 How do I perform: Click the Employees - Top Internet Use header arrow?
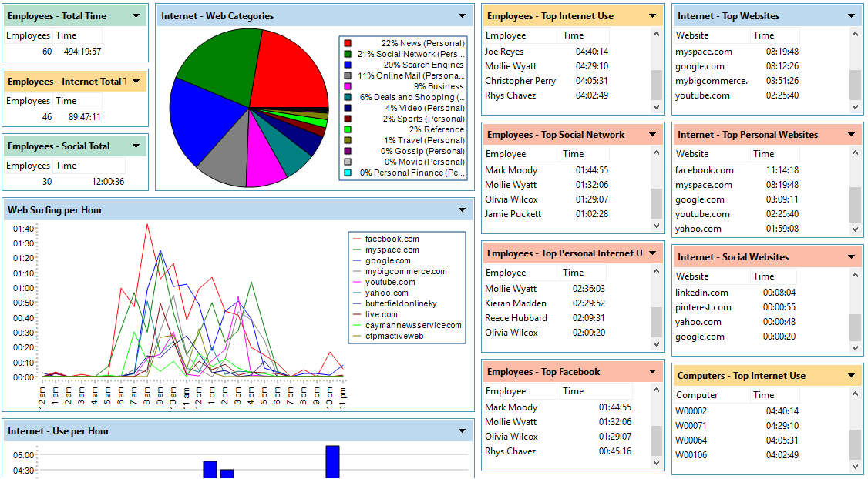(653, 16)
